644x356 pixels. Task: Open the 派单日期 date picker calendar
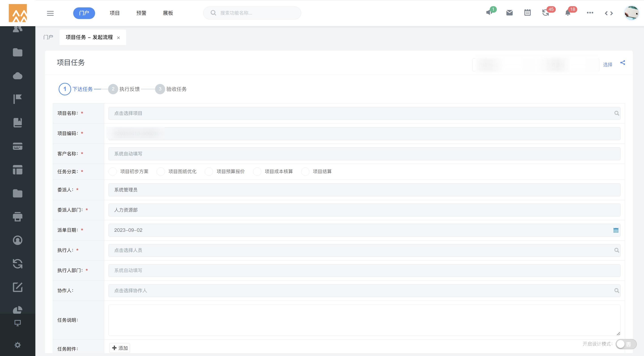coord(616,230)
